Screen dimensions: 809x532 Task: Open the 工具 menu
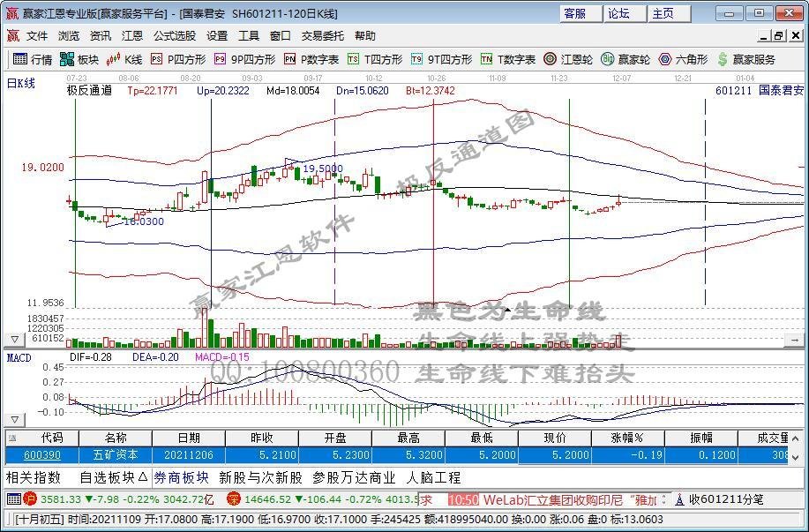click(248, 35)
